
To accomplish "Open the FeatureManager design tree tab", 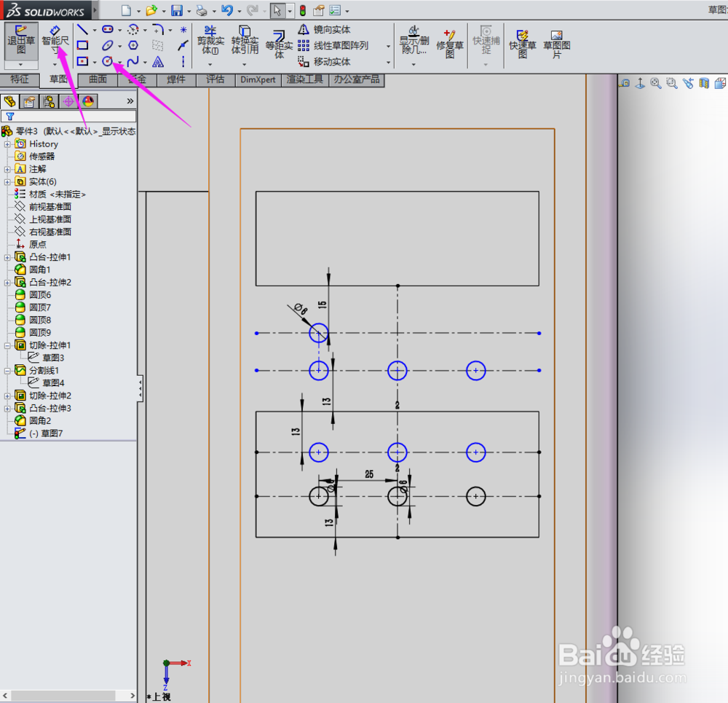I will pyautogui.click(x=9, y=101).
